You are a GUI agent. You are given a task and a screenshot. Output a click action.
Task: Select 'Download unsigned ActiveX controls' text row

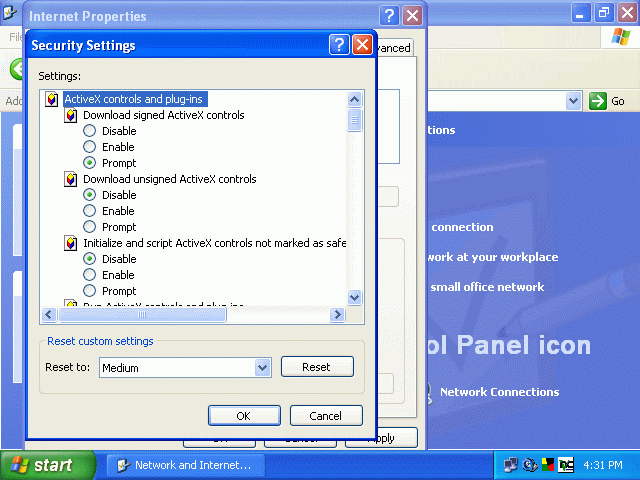tap(170, 179)
